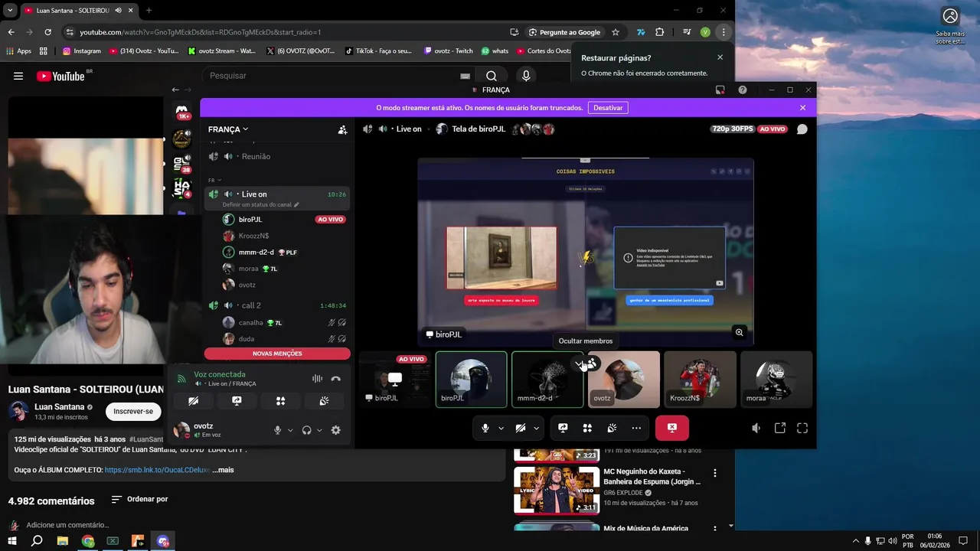Open output device arrow beside headphones
Viewport: 980px width, 551px height.
coord(319,430)
